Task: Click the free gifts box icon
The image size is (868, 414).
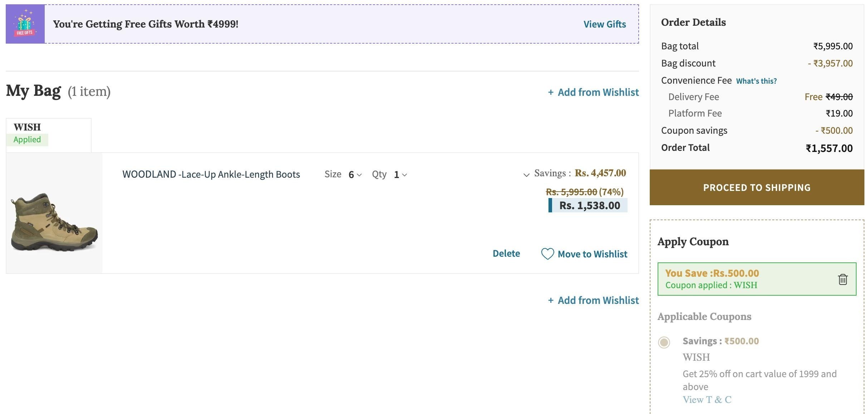Action: [x=25, y=24]
